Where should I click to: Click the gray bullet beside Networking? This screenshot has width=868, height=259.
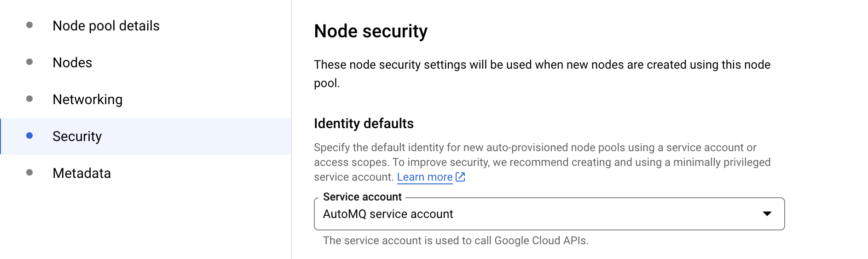(x=29, y=99)
